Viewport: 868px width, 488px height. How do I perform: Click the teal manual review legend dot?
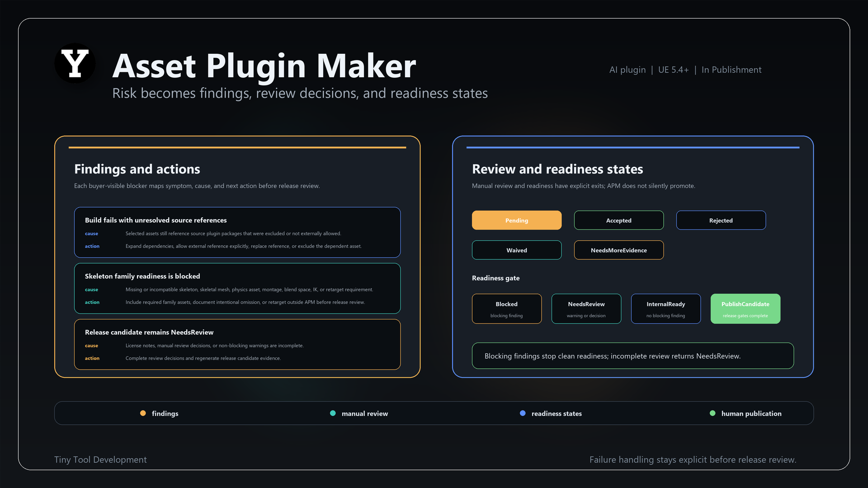(x=333, y=413)
